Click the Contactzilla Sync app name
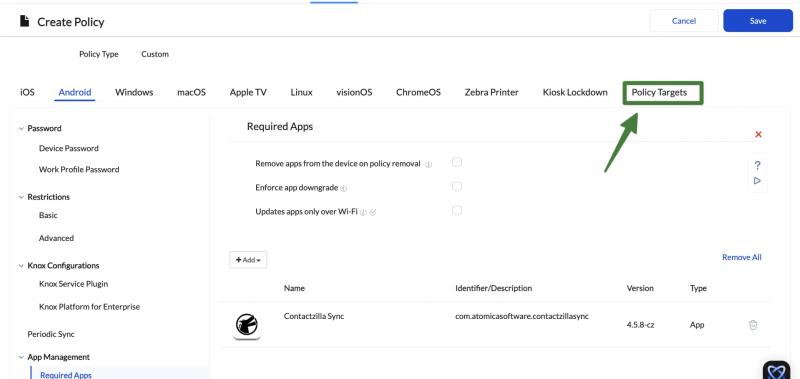 pyautogui.click(x=314, y=316)
